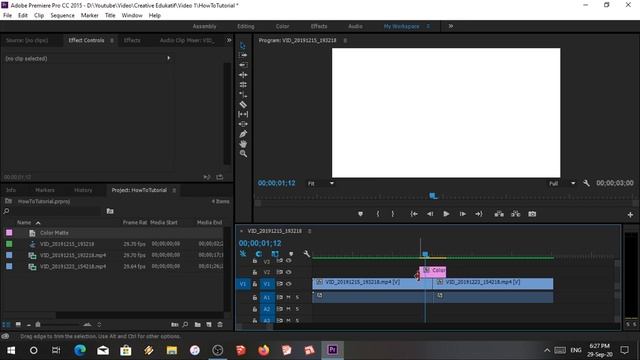Click the green sequence label swatch

[x=9, y=244]
